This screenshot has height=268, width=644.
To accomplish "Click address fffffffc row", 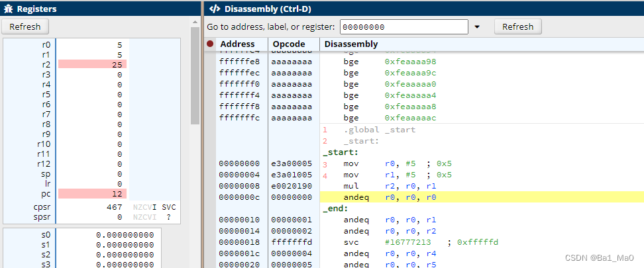I will (x=239, y=118).
